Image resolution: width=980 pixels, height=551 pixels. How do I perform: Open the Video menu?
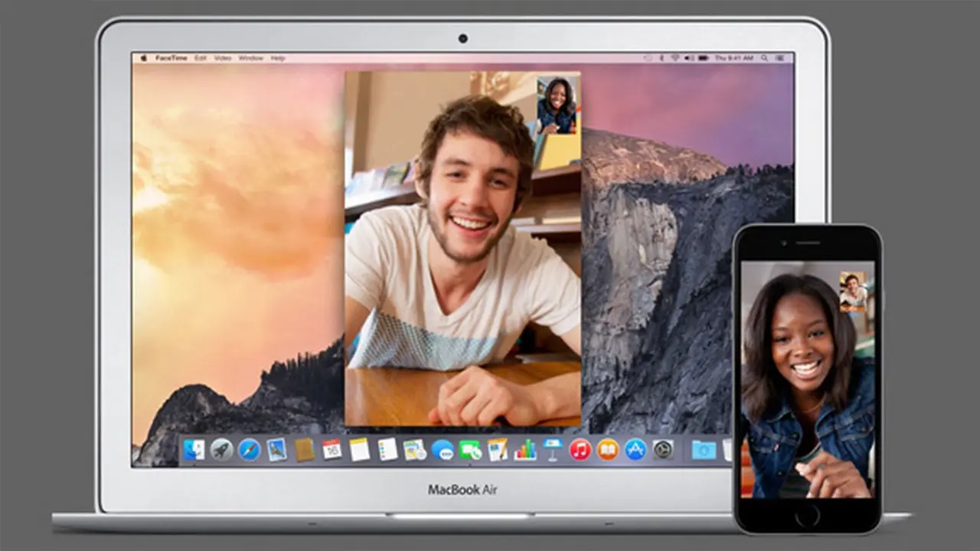pos(222,58)
